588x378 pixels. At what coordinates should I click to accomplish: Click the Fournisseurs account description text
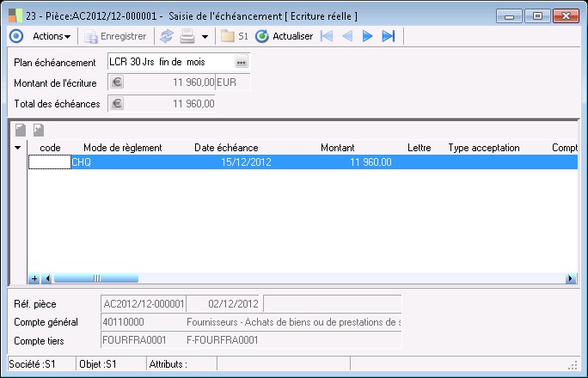[294, 322]
